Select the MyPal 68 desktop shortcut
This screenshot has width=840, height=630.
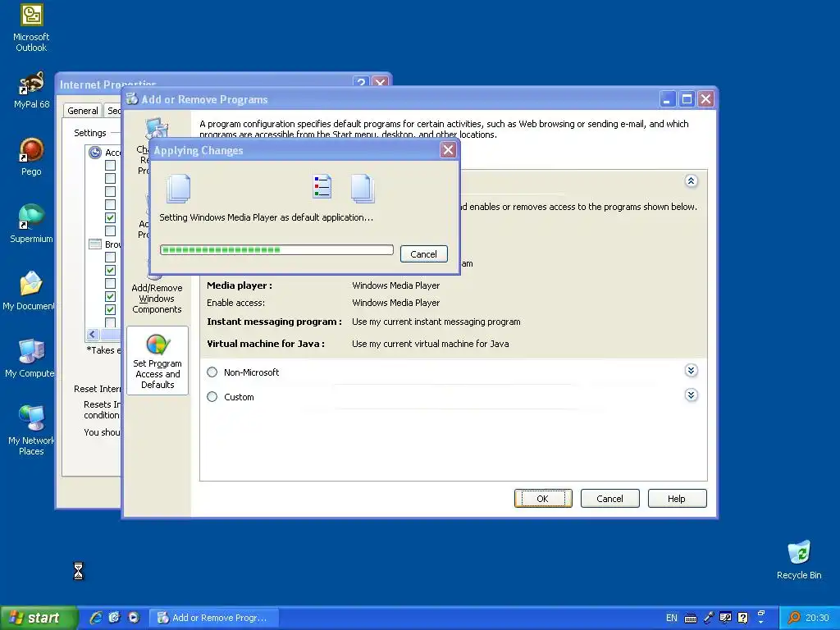click(x=31, y=90)
